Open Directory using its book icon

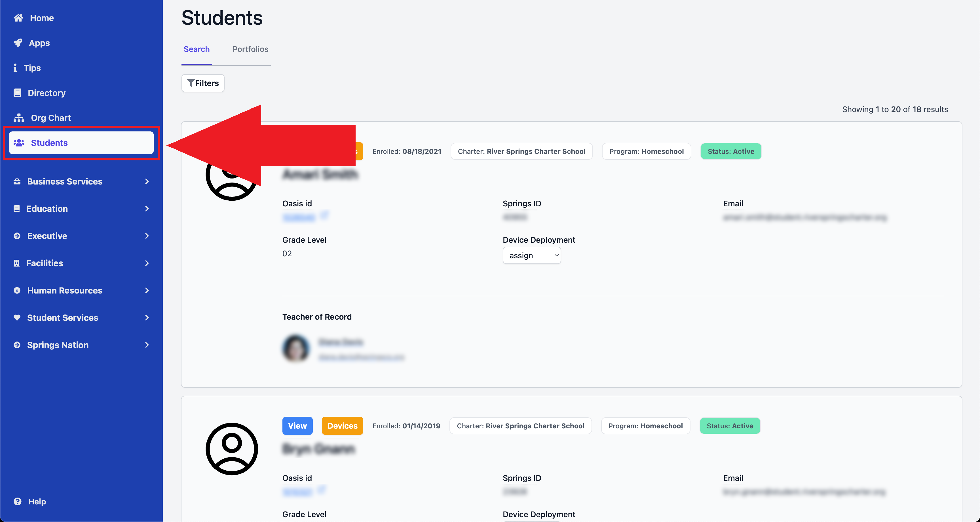[x=17, y=93]
